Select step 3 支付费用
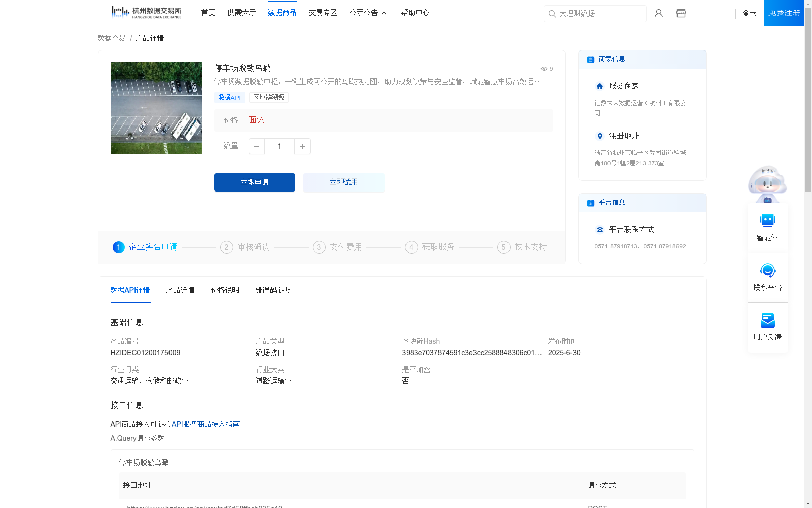Image resolution: width=812 pixels, height=508 pixels. (337, 247)
